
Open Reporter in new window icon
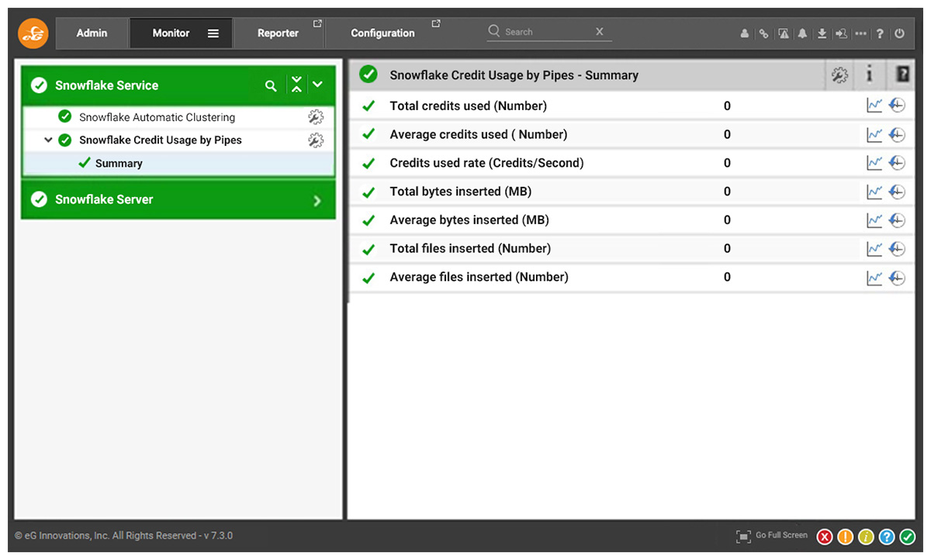(x=317, y=24)
